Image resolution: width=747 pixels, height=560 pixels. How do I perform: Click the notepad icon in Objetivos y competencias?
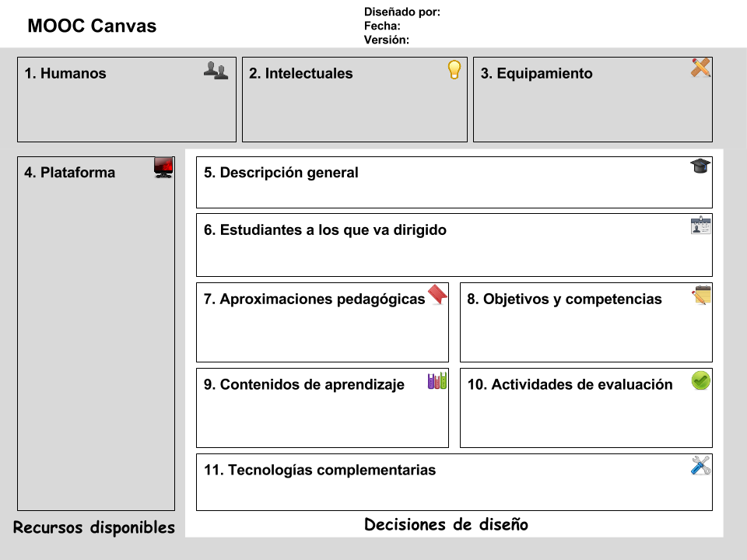tap(701, 295)
